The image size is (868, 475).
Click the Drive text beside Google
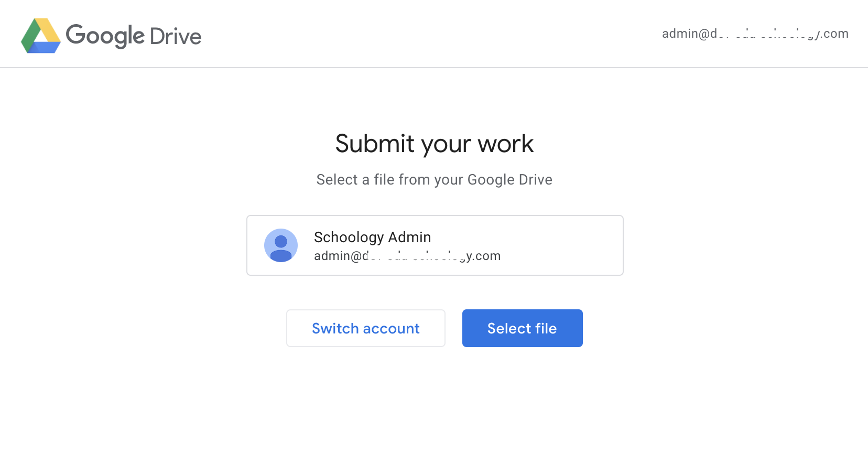[176, 37]
